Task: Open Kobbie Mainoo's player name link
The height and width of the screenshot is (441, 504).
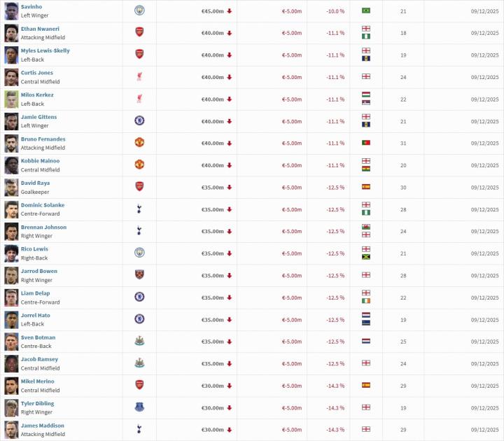Action: 40,161
